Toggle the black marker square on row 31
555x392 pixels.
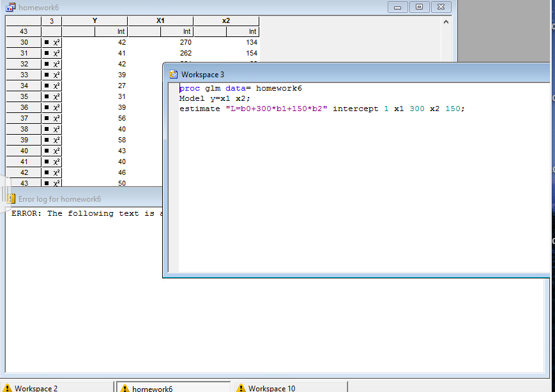click(x=45, y=53)
